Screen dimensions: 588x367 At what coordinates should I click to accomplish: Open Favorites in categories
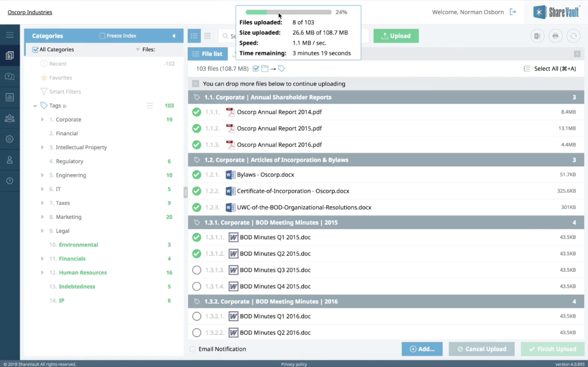(x=61, y=78)
